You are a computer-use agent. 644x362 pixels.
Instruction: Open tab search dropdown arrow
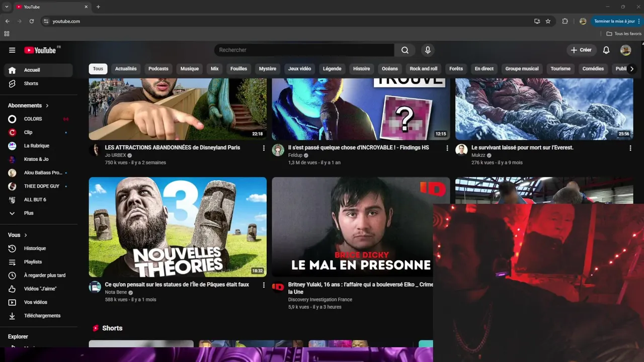[6, 7]
